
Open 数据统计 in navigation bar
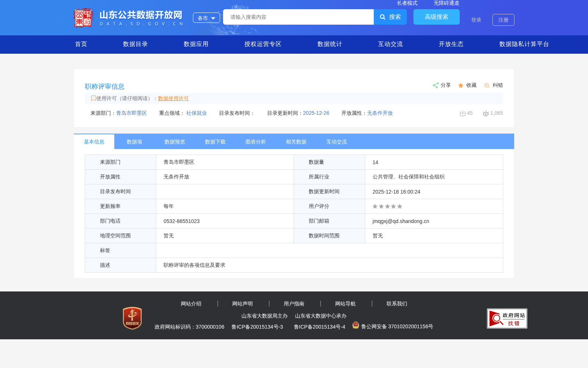click(330, 44)
